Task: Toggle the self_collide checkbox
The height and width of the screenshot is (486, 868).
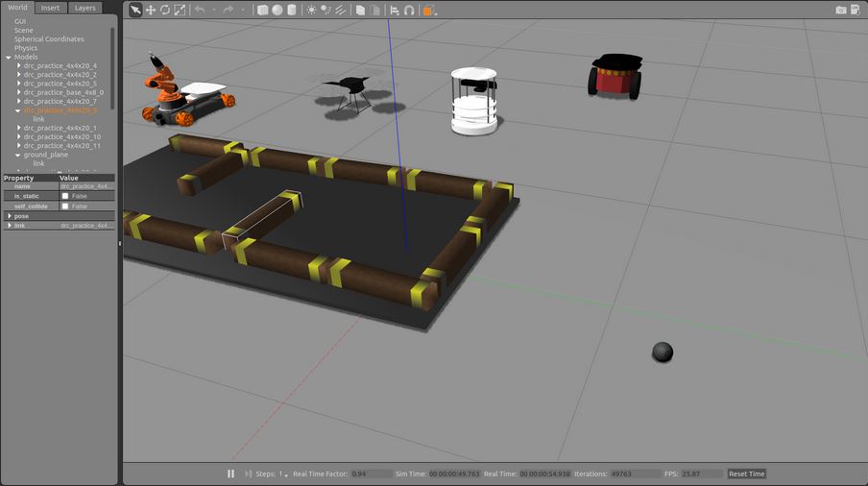Action: [64, 206]
